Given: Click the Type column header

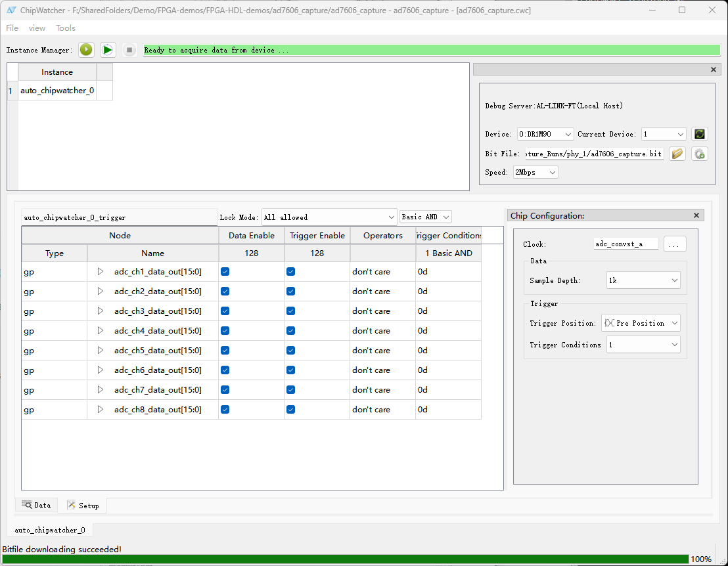Looking at the screenshot, I should tap(55, 253).
